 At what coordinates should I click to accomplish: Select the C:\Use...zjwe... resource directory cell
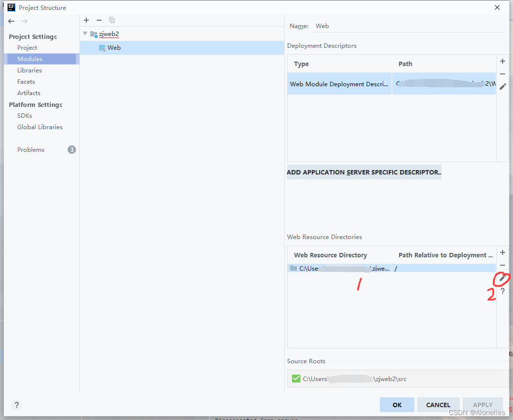point(339,268)
